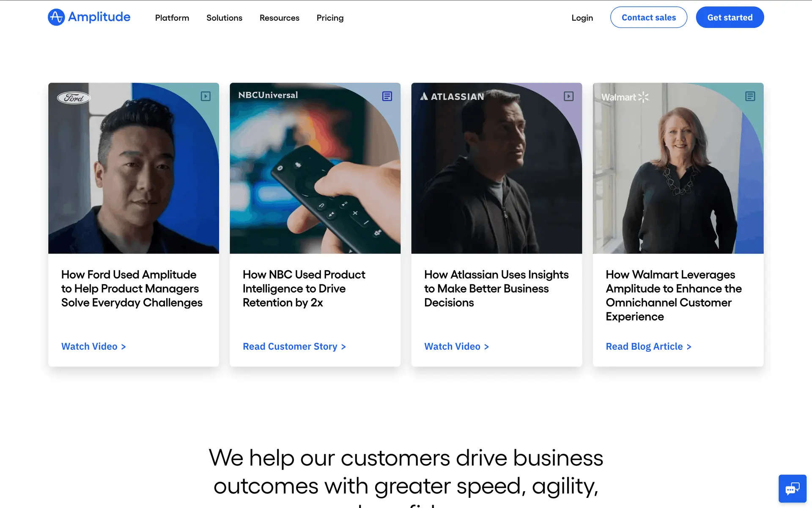Open the Platform menu
812x508 pixels.
pyautogui.click(x=172, y=18)
